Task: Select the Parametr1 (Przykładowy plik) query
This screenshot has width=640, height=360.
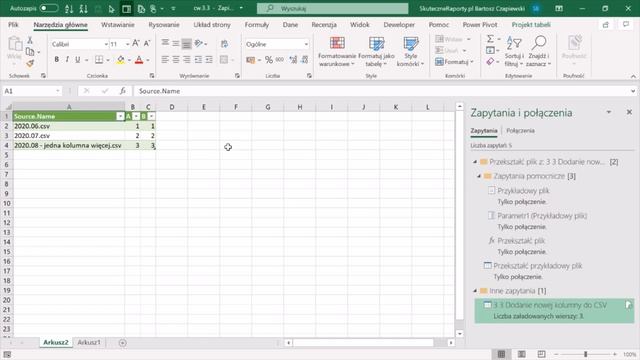Action: (542, 216)
